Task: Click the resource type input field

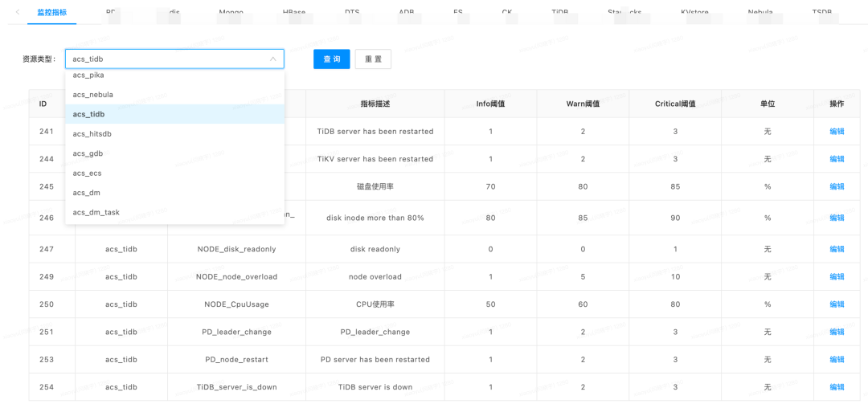Action: tap(165, 59)
